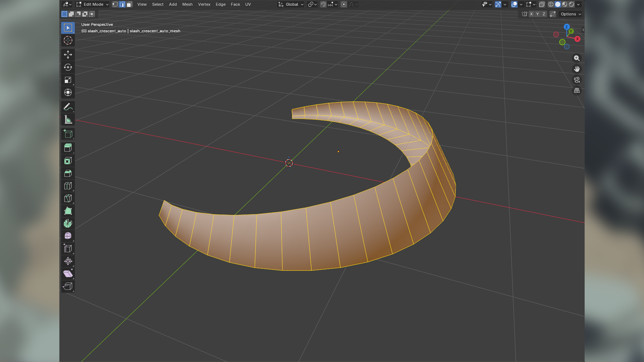Expand the snapping options dropdown

[x=333, y=4]
